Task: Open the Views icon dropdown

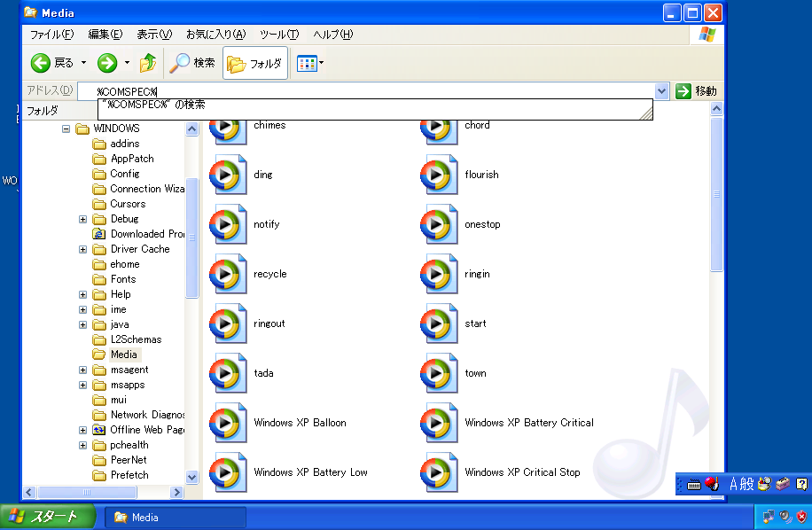Action: pos(310,63)
